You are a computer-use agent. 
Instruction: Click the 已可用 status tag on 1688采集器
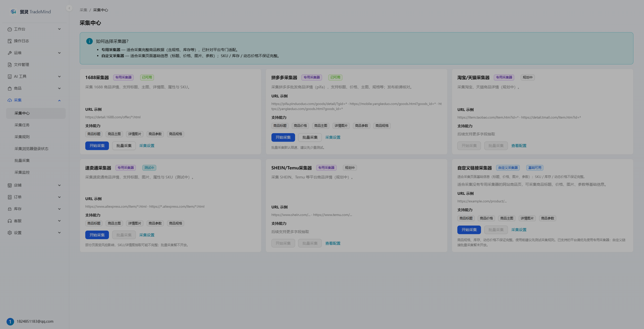tap(147, 78)
